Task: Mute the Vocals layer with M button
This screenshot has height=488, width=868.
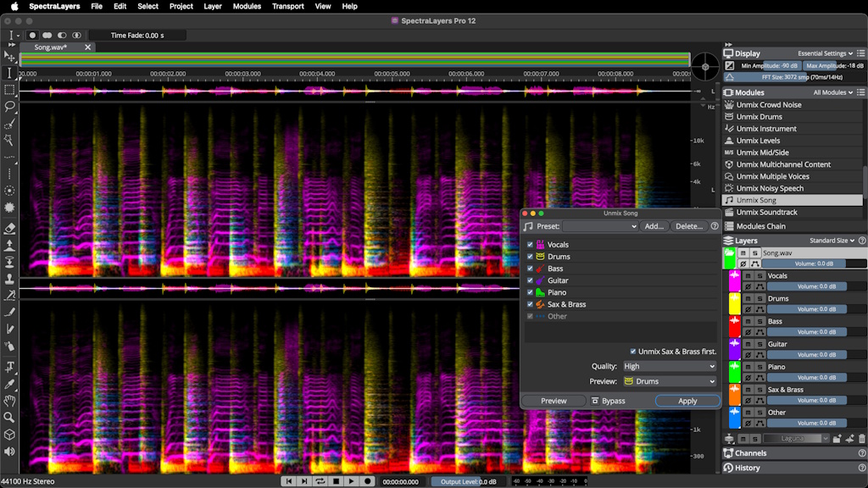Action: (748, 275)
